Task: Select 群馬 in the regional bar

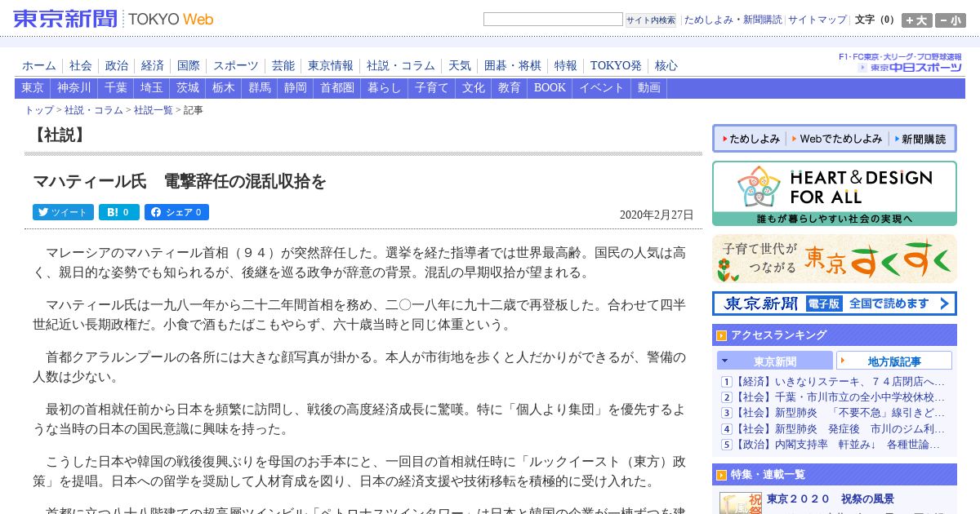Action: [260, 88]
